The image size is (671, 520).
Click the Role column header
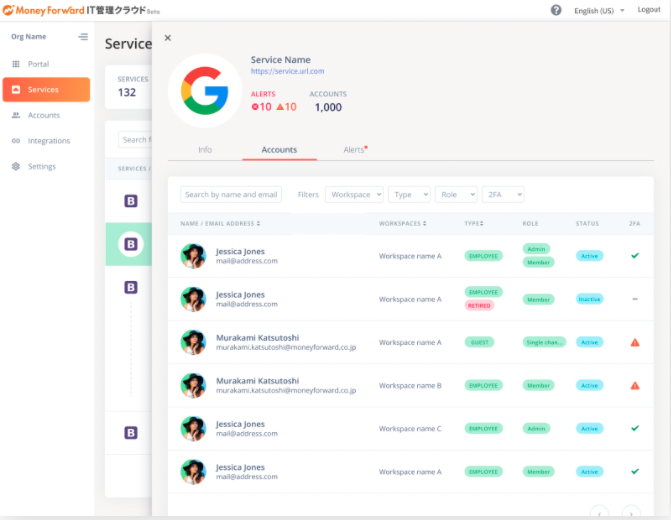pyautogui.click(x=530, y=223)
